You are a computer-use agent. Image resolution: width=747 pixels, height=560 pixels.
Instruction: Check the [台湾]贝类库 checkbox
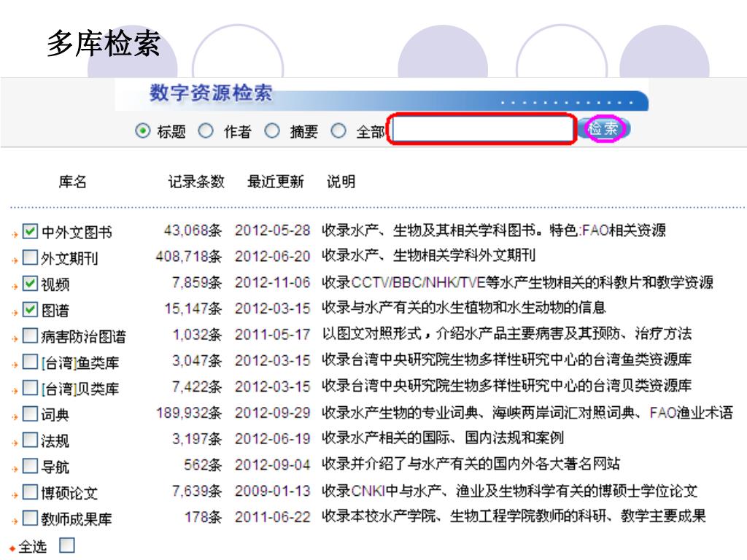pyautogui.click(x=29, y=388)
